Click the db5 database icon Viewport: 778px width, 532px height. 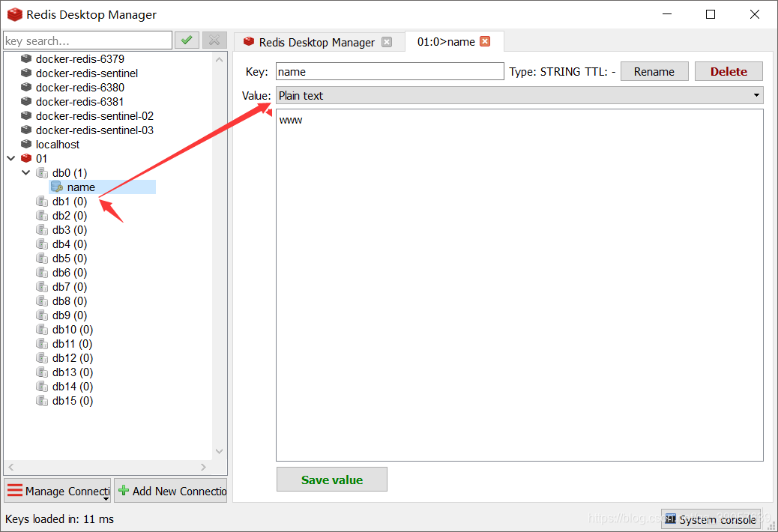tap(42, 259)
